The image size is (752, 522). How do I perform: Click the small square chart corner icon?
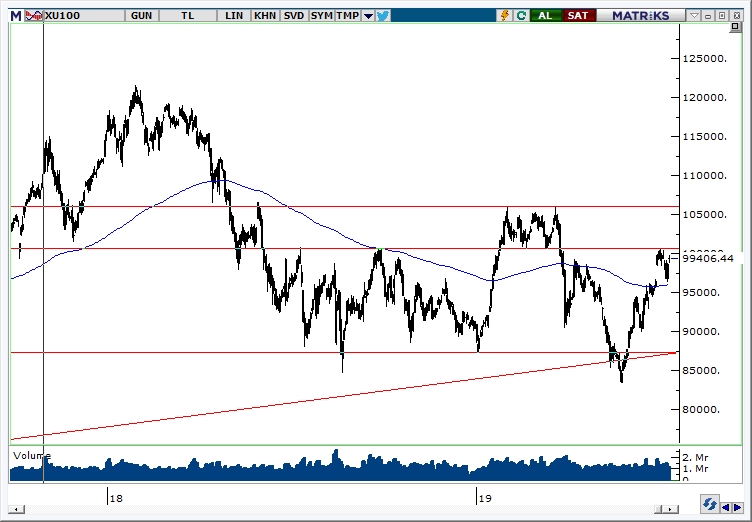(735, 27)
